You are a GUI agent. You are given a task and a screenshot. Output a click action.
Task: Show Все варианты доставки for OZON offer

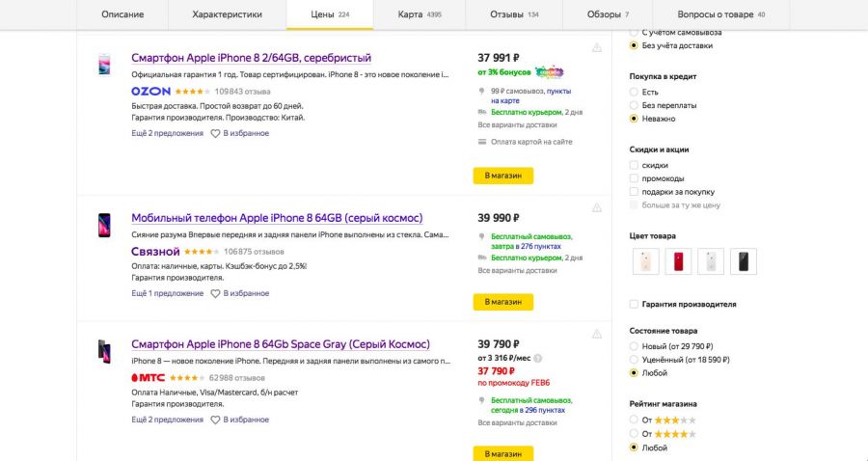click(517, 125)
